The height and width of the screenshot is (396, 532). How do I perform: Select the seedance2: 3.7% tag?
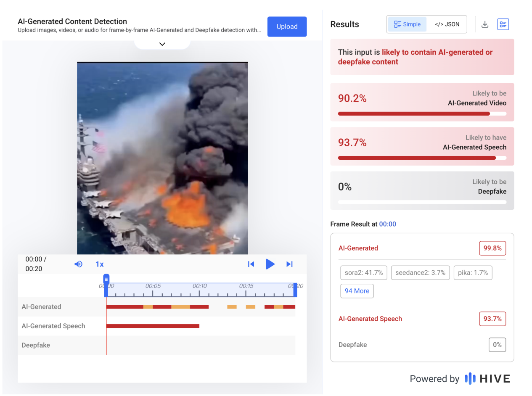(x=421, y=273)
